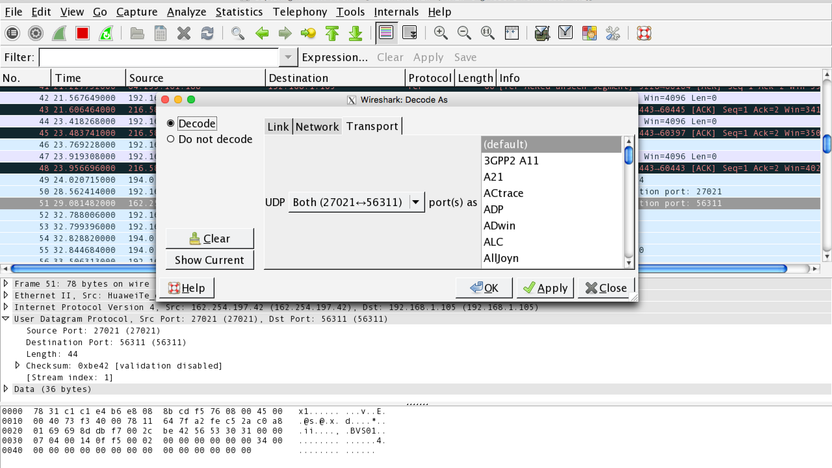
Task: Click Apply in the Decode As dialog
Action: [545, 288]
